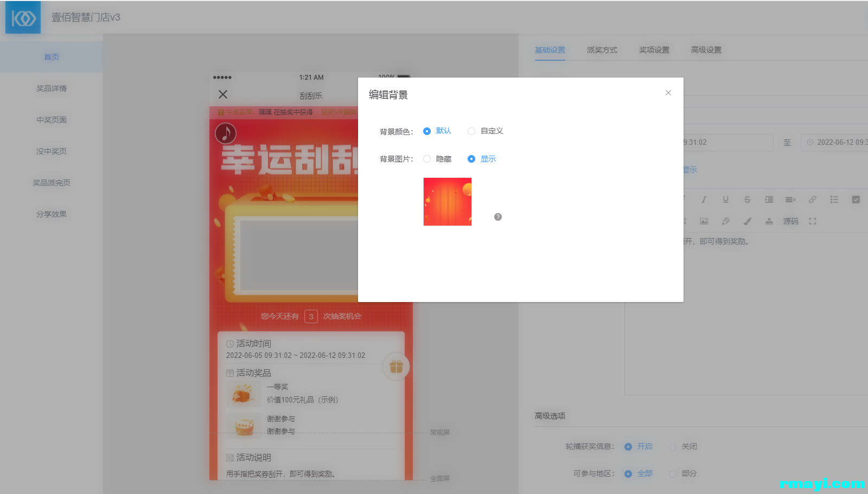Click 源码 source code button
868x494 pixels.
coord(790,221)
